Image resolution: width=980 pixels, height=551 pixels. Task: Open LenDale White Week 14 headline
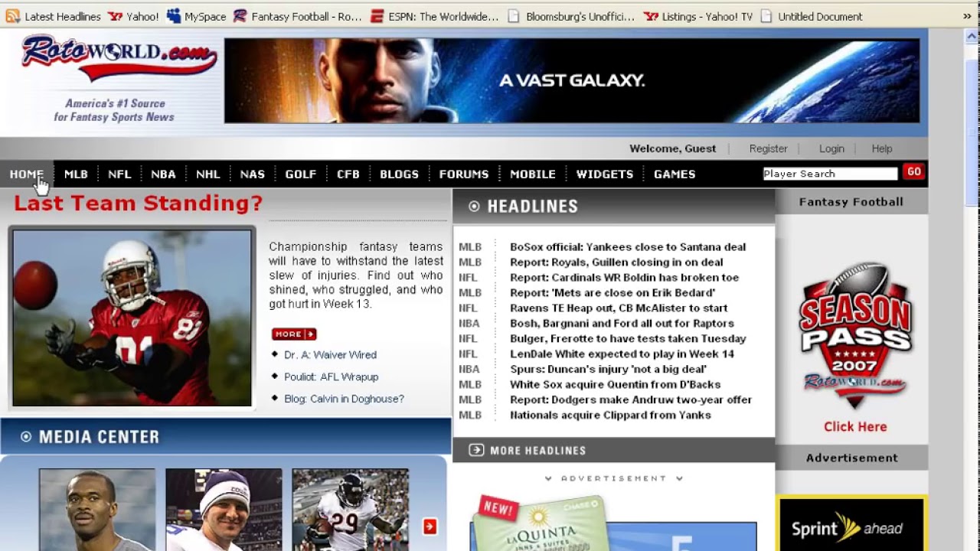tap(622, 354)
